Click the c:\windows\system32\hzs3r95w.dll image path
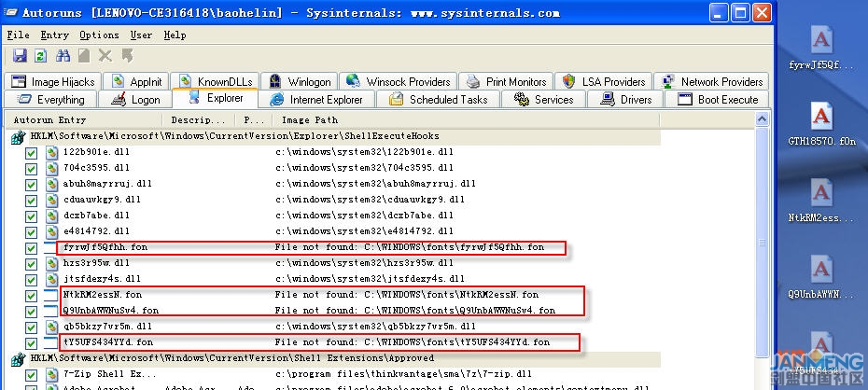 click(x=364, y=263)
